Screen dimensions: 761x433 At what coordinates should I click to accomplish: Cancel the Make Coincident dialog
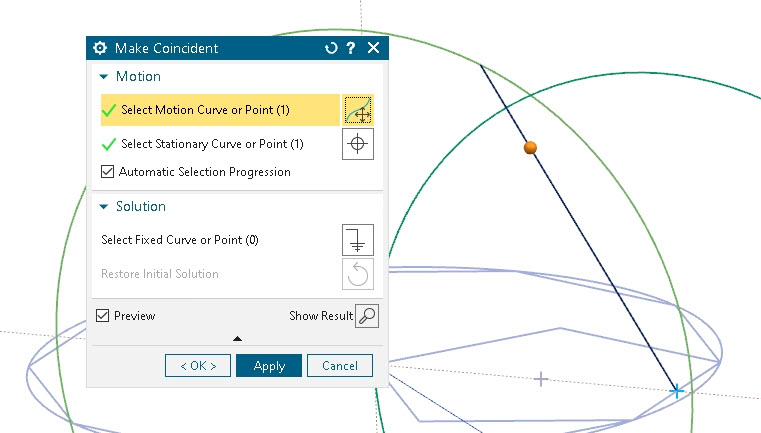click(x=339, y=366)
